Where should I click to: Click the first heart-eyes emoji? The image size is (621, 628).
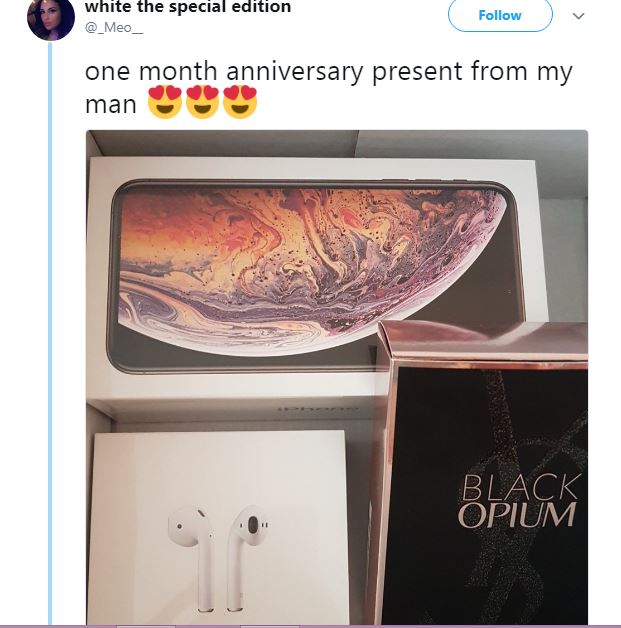tap(165, 102)
